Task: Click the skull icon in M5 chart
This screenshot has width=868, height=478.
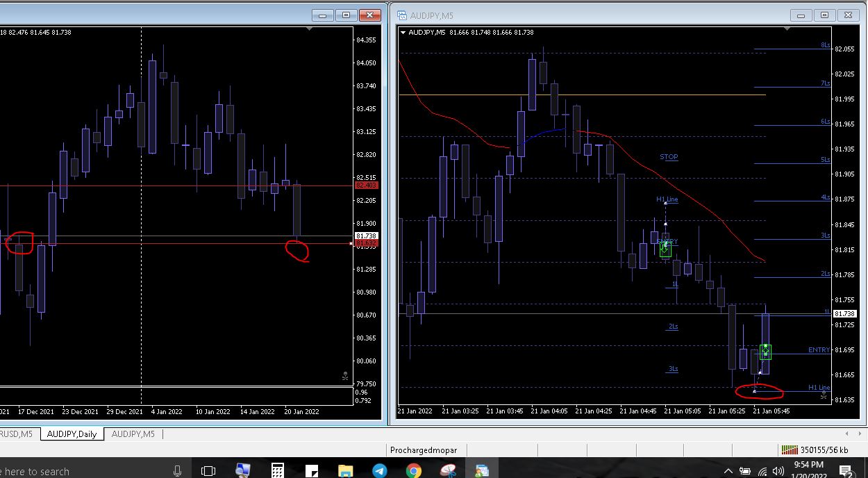Action: tap(824, 395)
